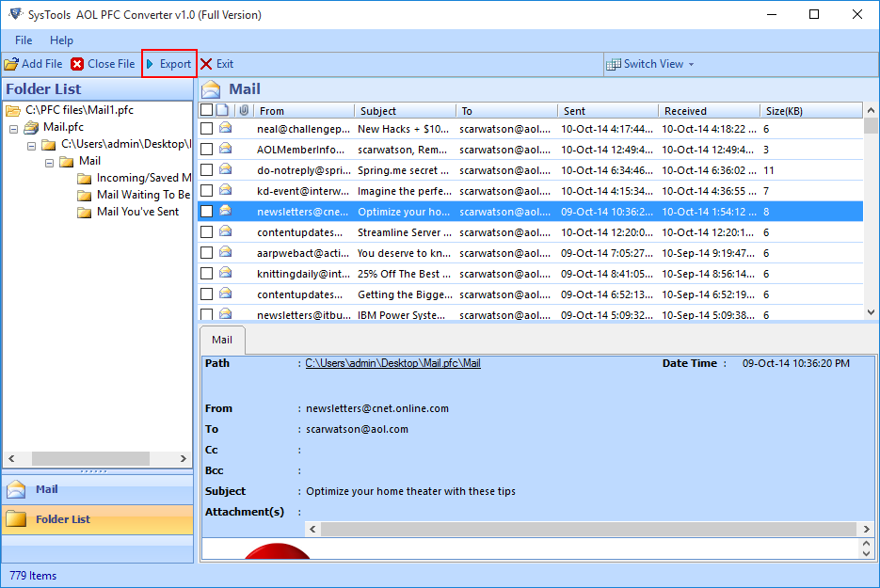Screen dimensions: 880x588
Task: Click envelope icon of Imagine the perfe... email
Action: coord(226,190)
